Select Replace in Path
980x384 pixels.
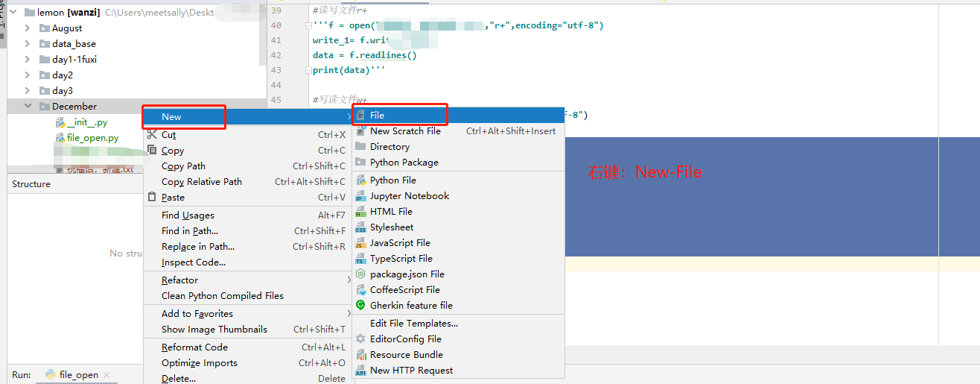point(247,247)
